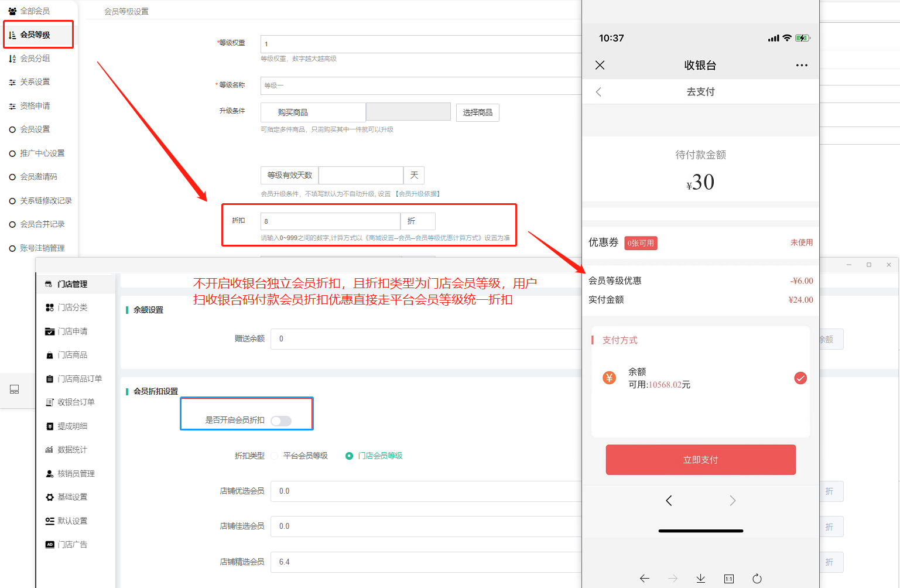Open 会员邀请码 in the sidebar
Viewport: 900px width, 588px height.
[39, 177]
